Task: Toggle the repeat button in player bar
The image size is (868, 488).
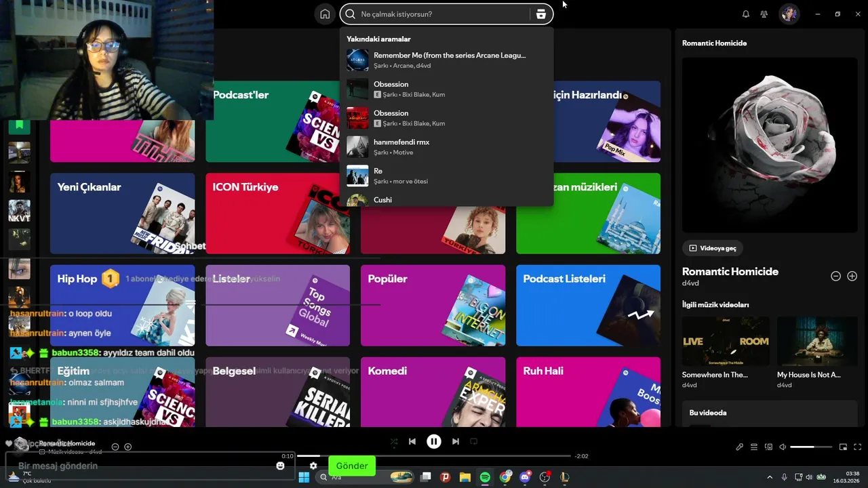Action: tap(474, 441)
